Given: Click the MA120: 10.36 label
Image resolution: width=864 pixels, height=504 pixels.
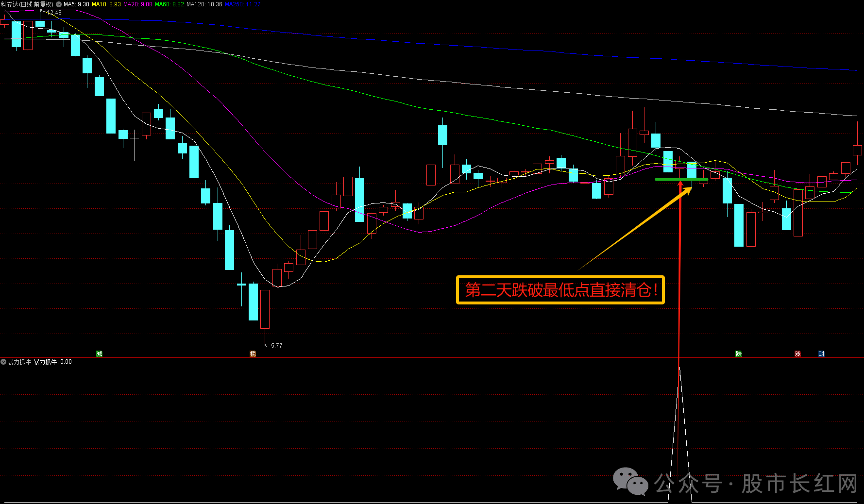Looking at the screenshot, I should (204, 4).
